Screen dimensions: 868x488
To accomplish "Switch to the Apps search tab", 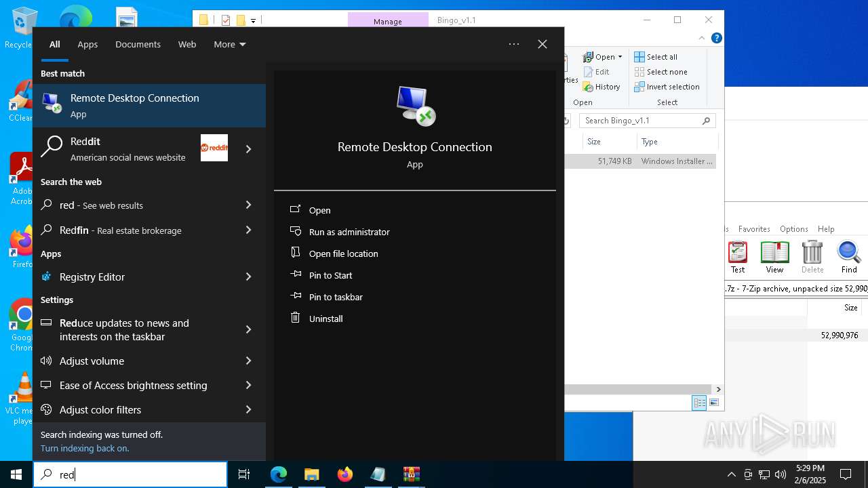I will coord(87,44).
